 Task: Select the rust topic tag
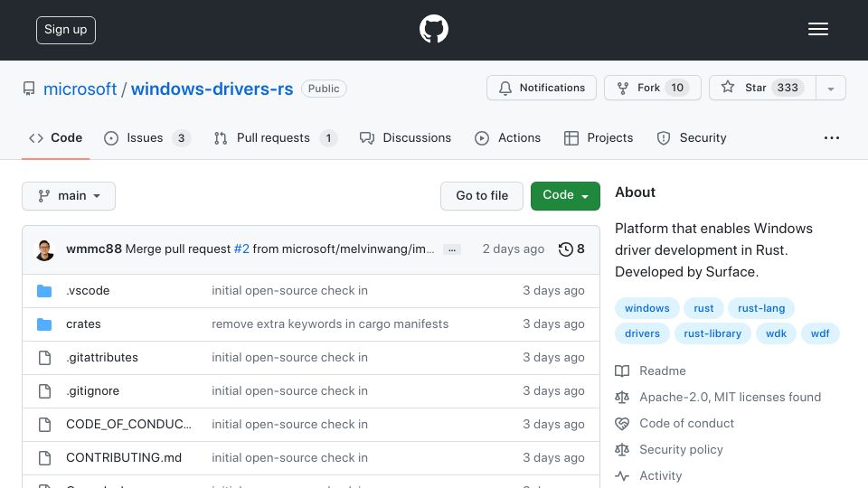tap(703, 308)
